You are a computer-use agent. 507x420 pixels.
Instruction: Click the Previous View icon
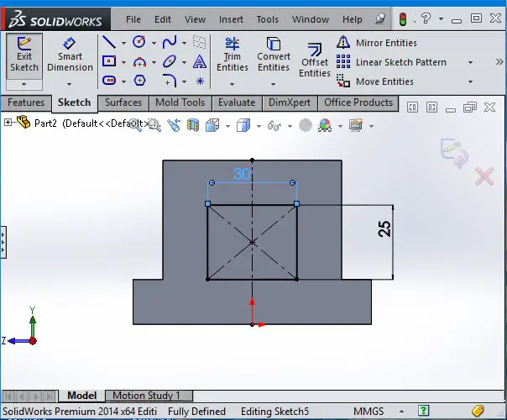[174, 125]
